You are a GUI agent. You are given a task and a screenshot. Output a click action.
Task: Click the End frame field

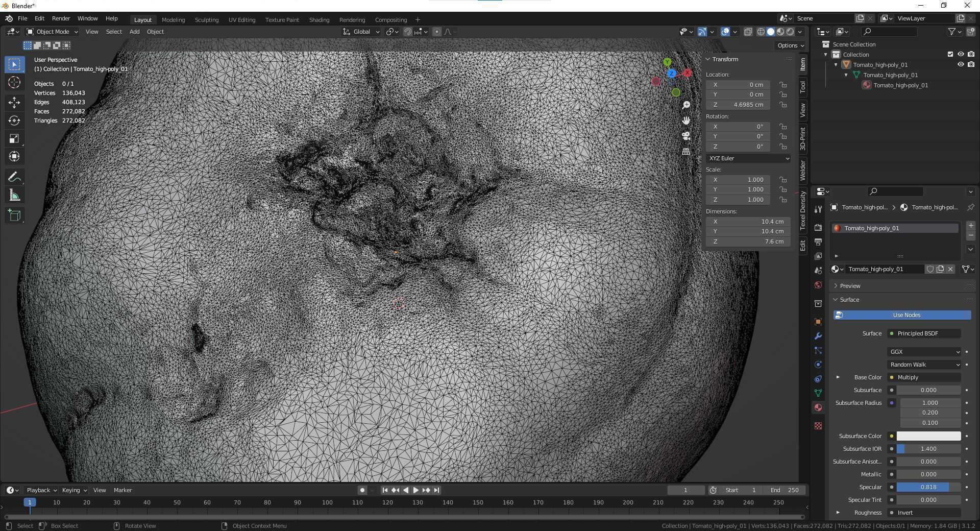(x=785, y=490)
